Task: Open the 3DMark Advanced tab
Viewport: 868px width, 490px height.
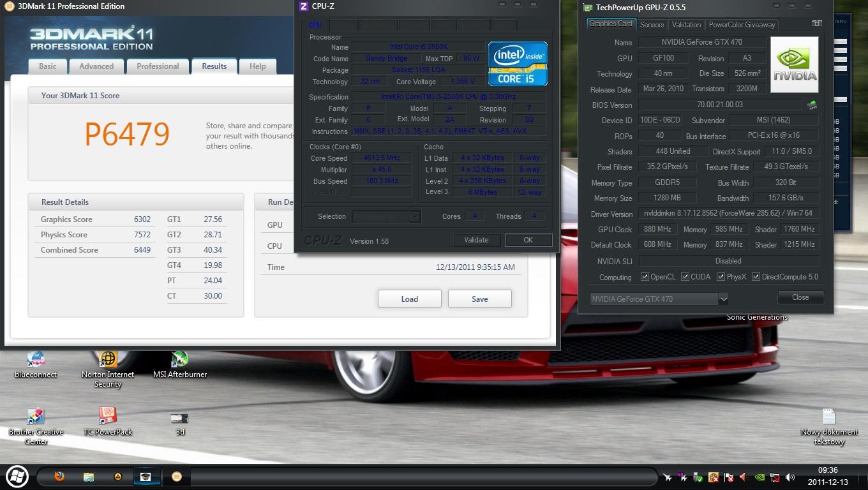Action: [x=96, y=66]
